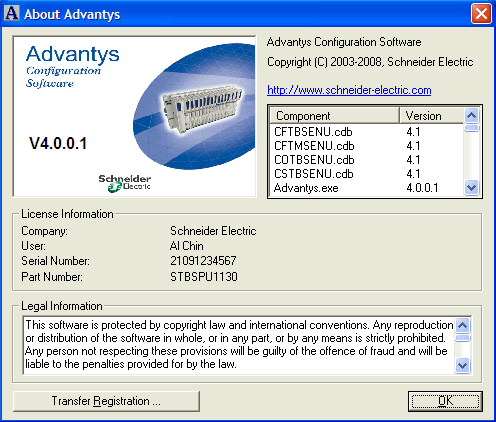
Task: Select the CSTBSENU.cdb component row
Action: tap(367, 174)
